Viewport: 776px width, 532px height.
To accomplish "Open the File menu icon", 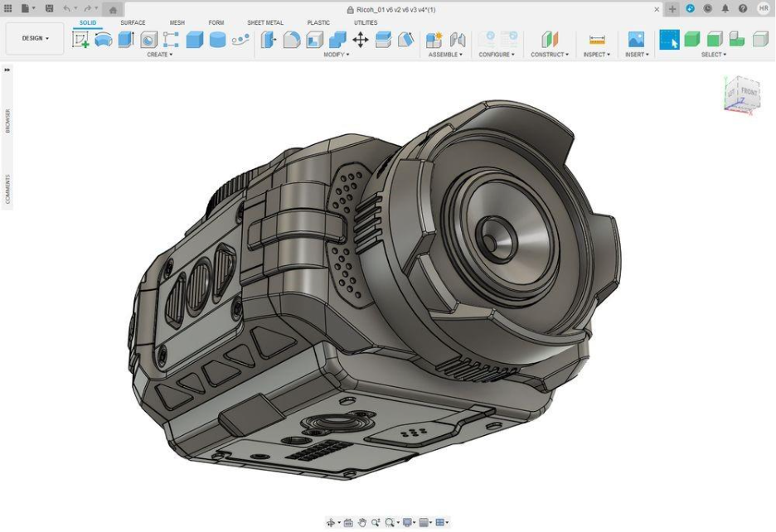I will 25,8.
